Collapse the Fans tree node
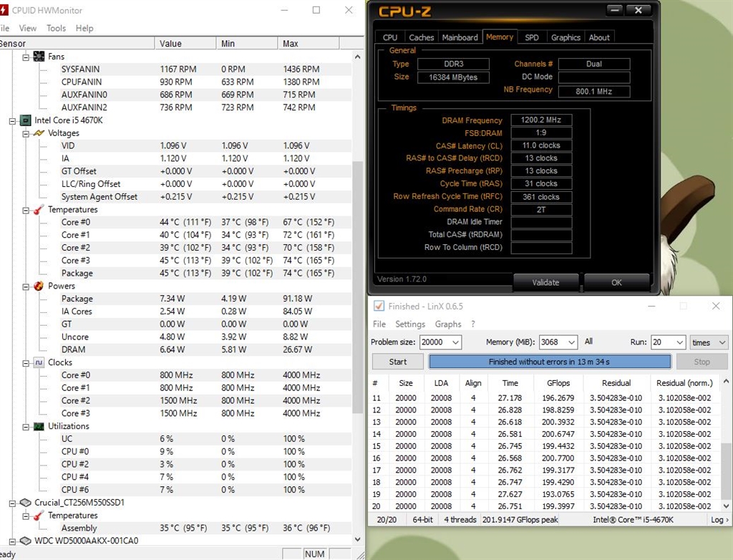Screen dimensions: 733x560 pos(26,57)
